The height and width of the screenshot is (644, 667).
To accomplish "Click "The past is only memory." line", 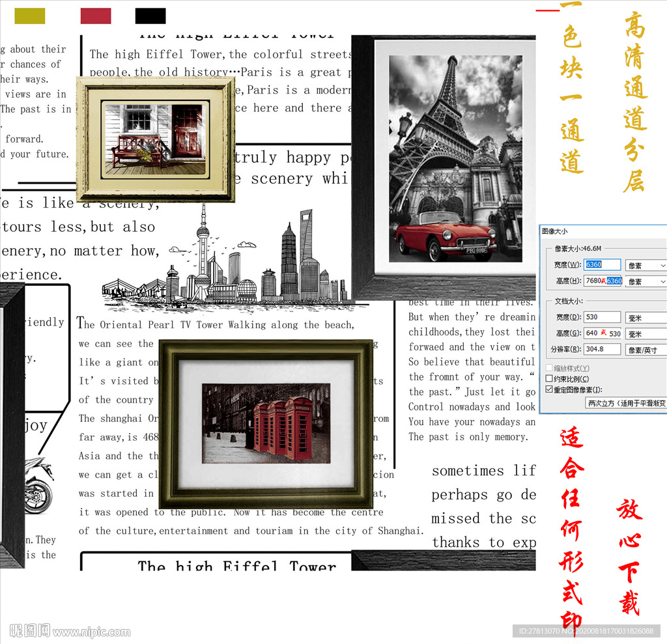I will tap(468, 437).
